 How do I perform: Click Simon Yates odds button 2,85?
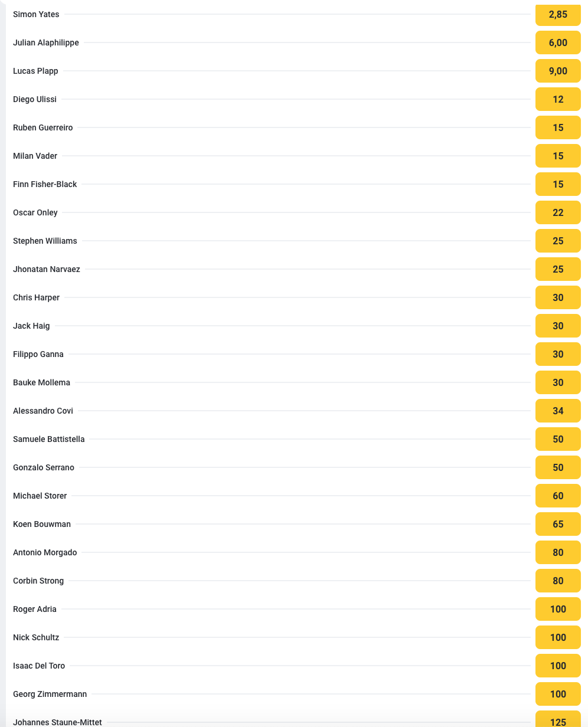click(558, 14)
